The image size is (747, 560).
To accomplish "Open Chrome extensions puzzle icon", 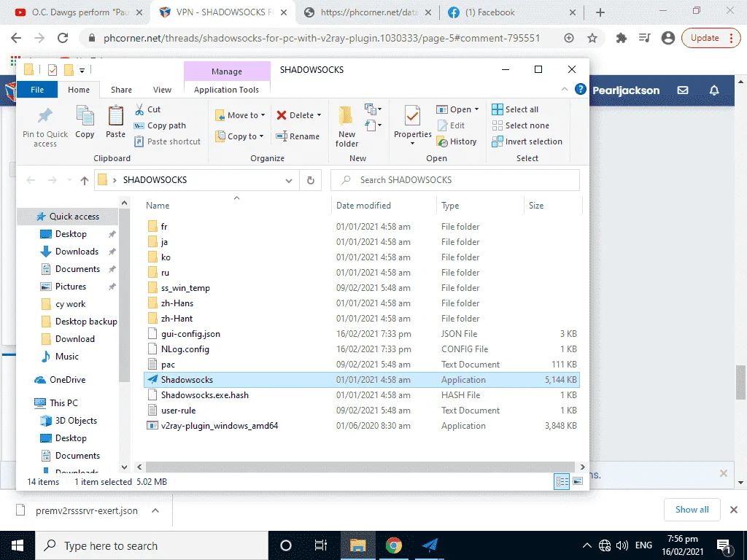I will pos(622,38).
